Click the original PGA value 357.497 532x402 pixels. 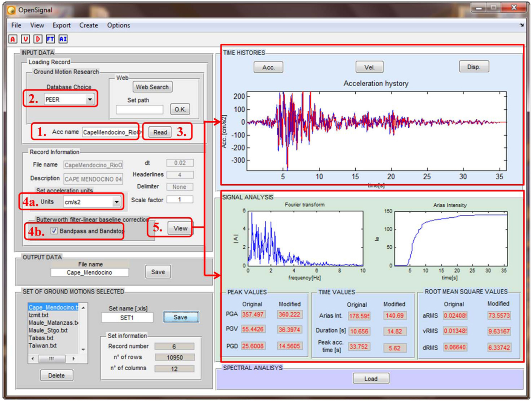point(253,314)
